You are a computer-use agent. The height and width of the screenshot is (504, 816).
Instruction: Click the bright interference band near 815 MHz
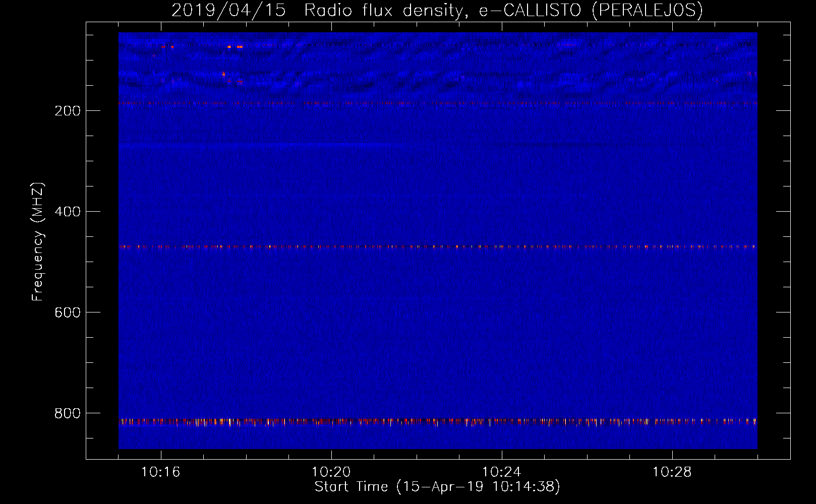[x=438, y=421]
